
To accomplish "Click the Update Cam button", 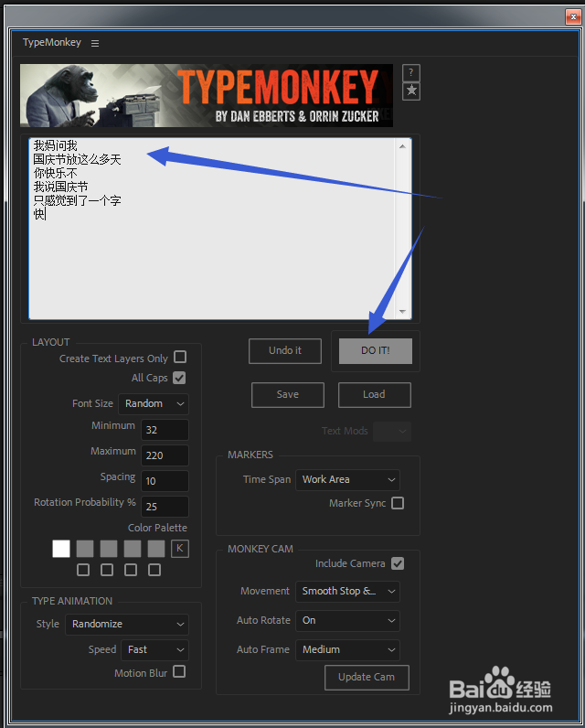I will (x=367, y=678).
